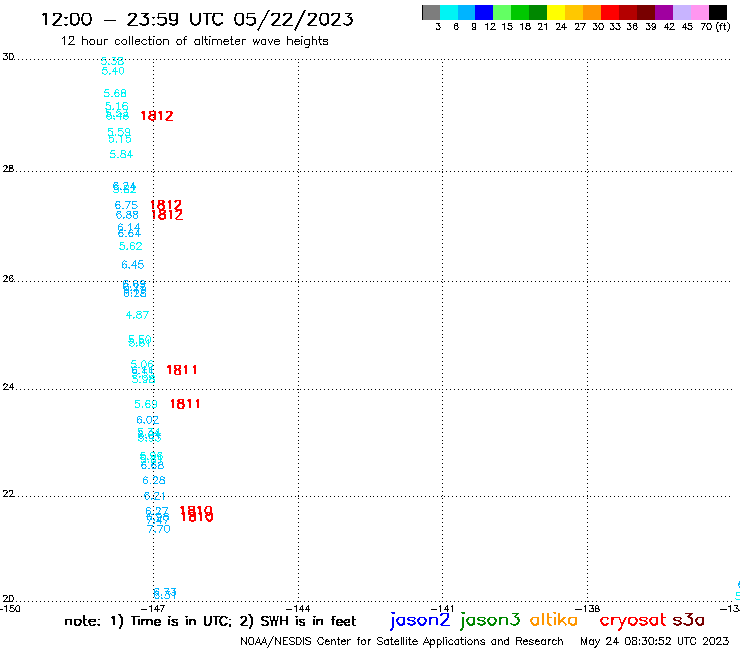Click the wave height value '6.45'
Screen dimensions: 740x650
[133, 265]
